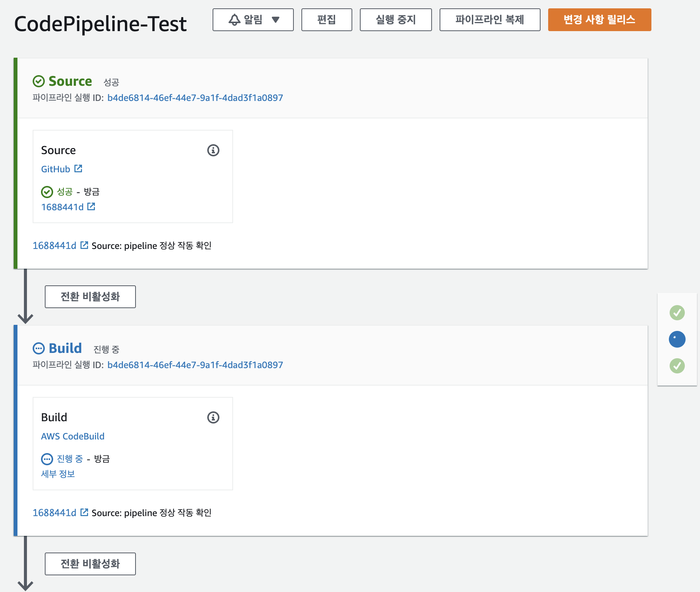The image size is (700, 592).
Task: Jump to Build stage via blue progress indicator
Action: coord(677,339)
